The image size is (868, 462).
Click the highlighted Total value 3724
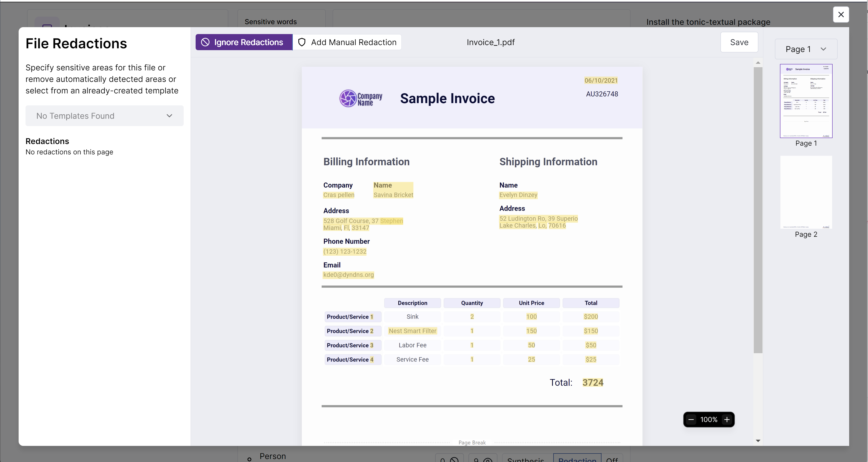coord(593,382)
